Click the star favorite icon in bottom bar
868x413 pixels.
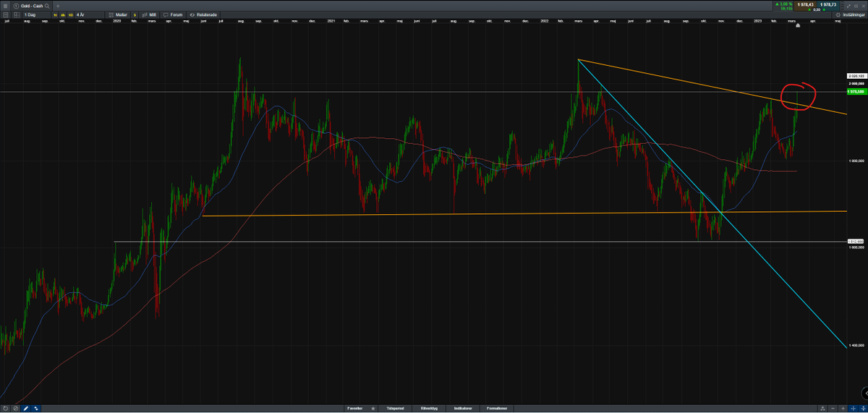[x=373, y=408]
